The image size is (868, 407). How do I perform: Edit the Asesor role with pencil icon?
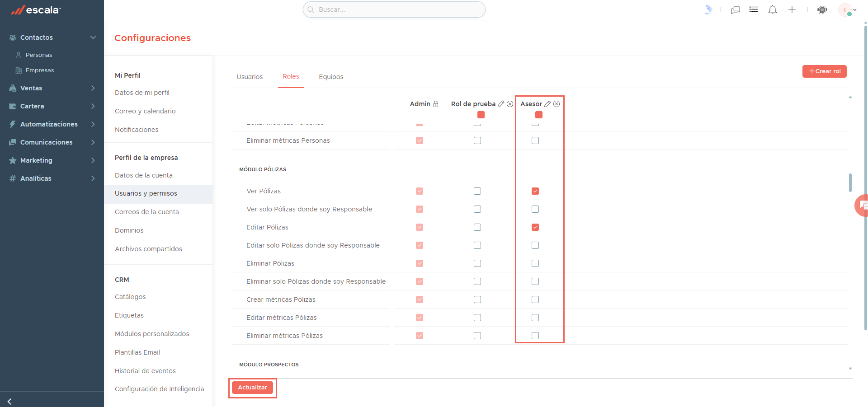coord(547,104)
